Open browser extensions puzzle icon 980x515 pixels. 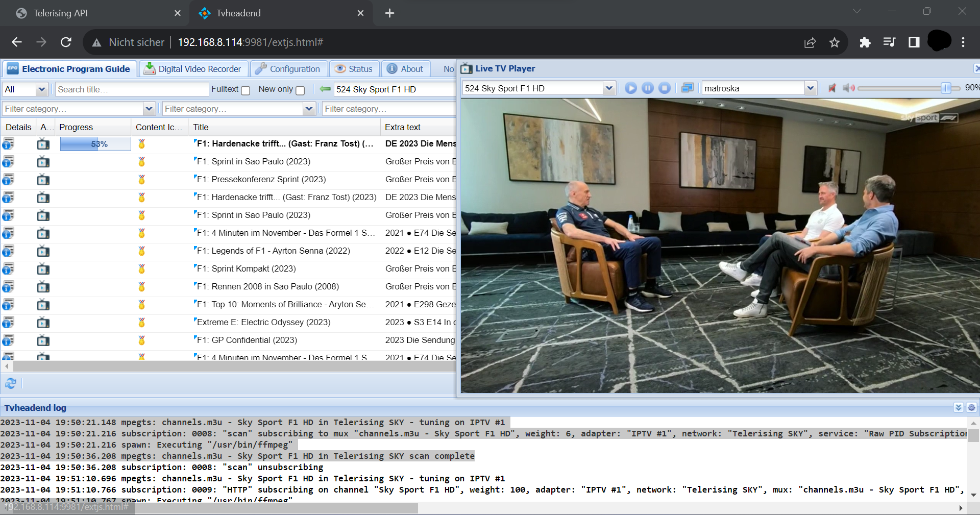click(865, 42)
